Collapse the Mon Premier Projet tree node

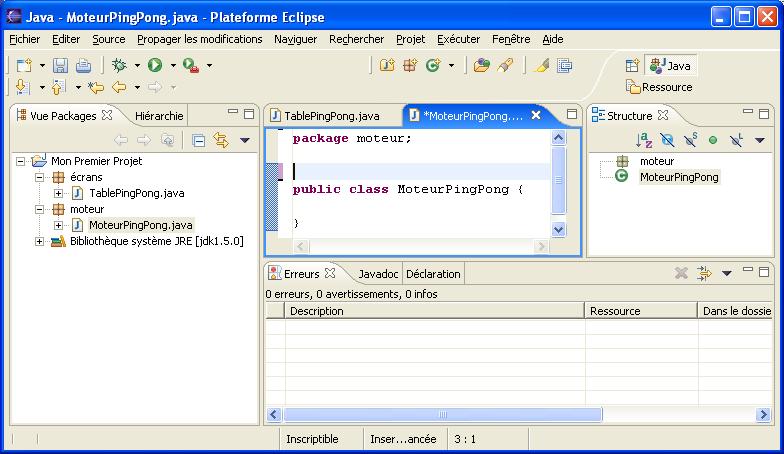click(22, 161)
